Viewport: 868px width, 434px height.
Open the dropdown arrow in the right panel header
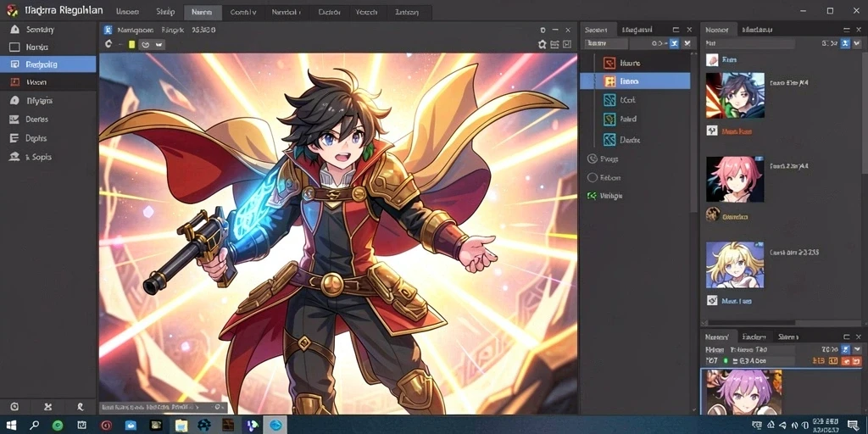point(859,43)
